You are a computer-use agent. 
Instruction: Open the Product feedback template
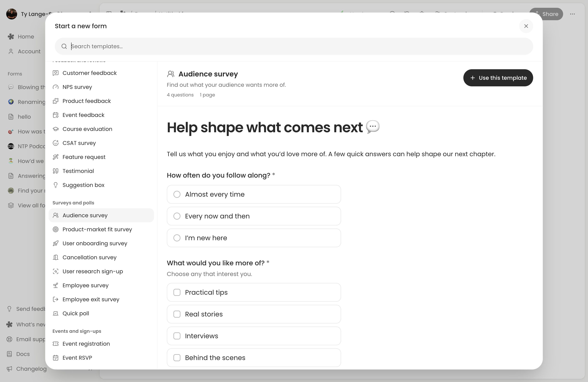(x=101, y=101)
